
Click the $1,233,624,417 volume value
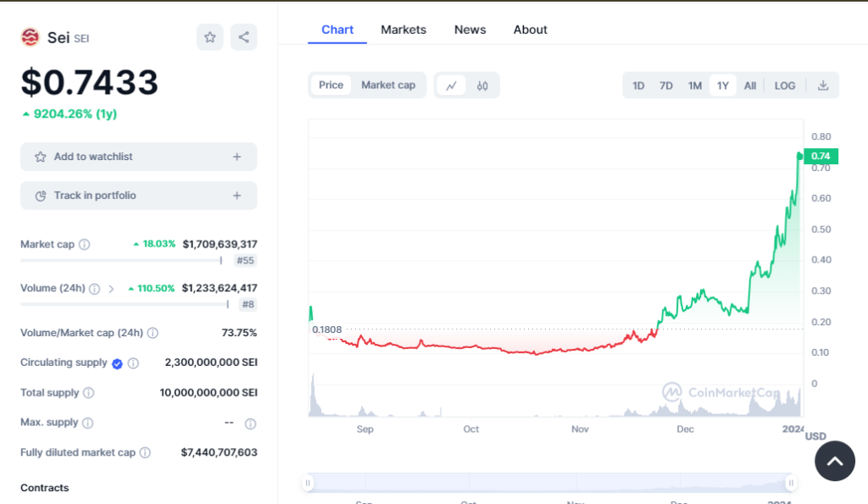220,288
